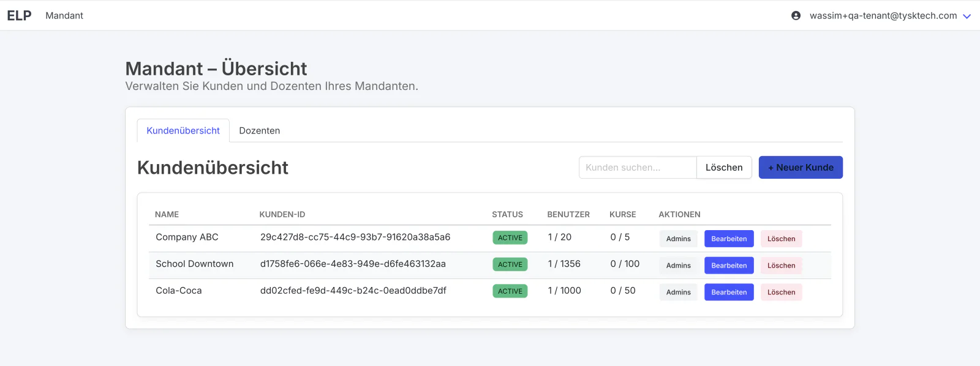
Task: Click Bearbeiten for School Downtown
Action: tap(729, 266)
